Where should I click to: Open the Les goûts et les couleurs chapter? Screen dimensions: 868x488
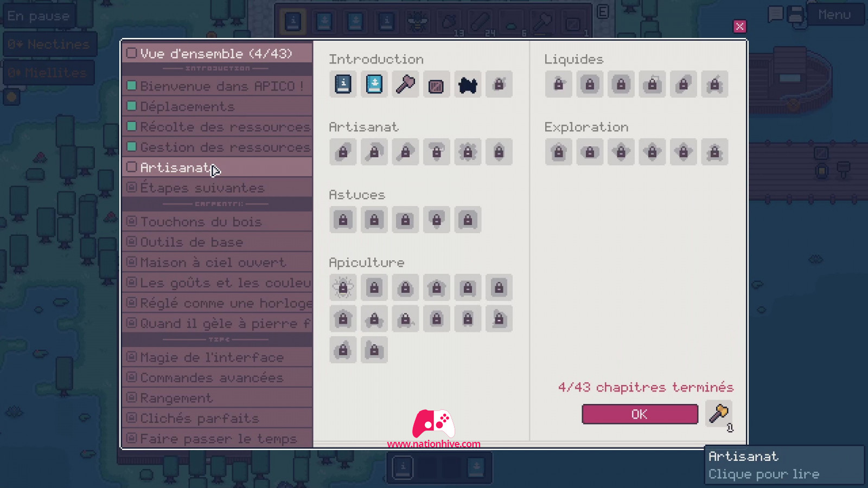coord(218,282)
